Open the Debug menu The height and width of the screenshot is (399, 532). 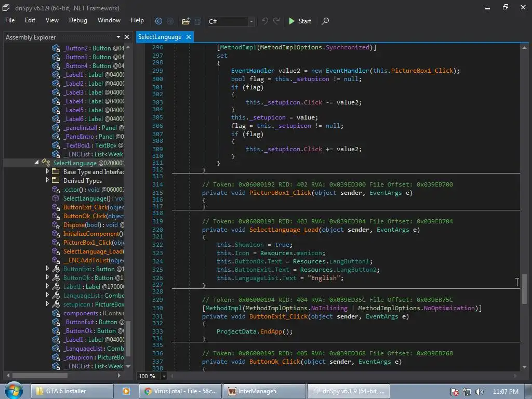click(78, 20)
